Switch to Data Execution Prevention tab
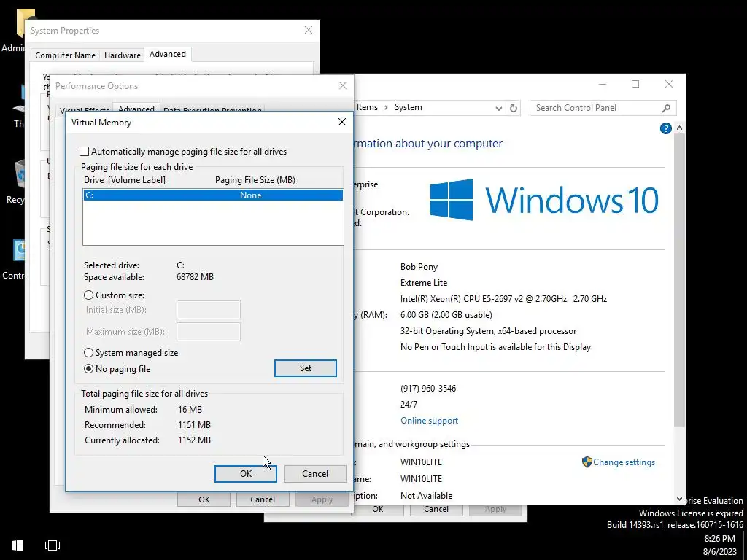 212,109
